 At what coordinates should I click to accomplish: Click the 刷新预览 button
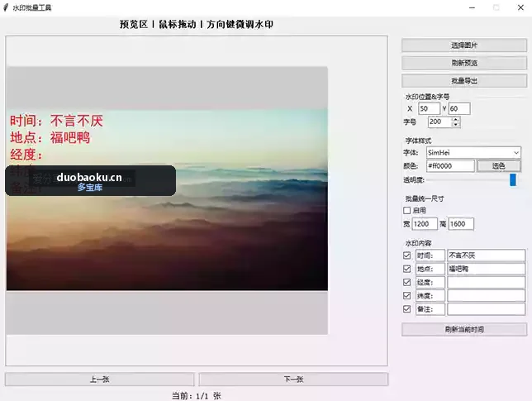tap(464, 63)
